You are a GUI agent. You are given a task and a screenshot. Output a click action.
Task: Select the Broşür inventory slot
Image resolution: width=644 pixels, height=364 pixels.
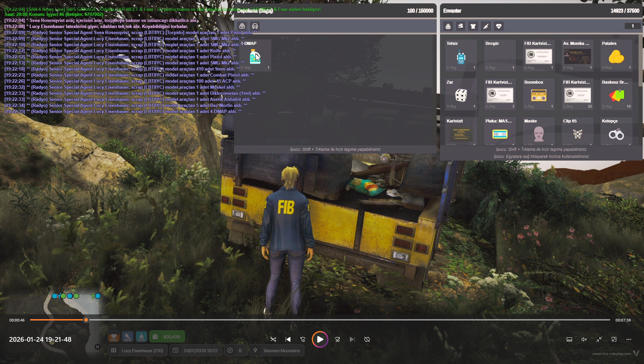click(x=500, y=55)
